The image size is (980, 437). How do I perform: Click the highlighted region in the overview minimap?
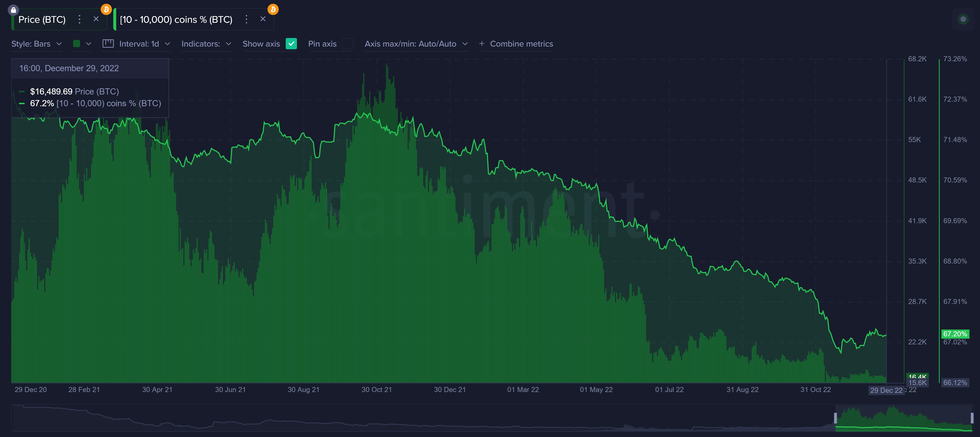[903, 418]
